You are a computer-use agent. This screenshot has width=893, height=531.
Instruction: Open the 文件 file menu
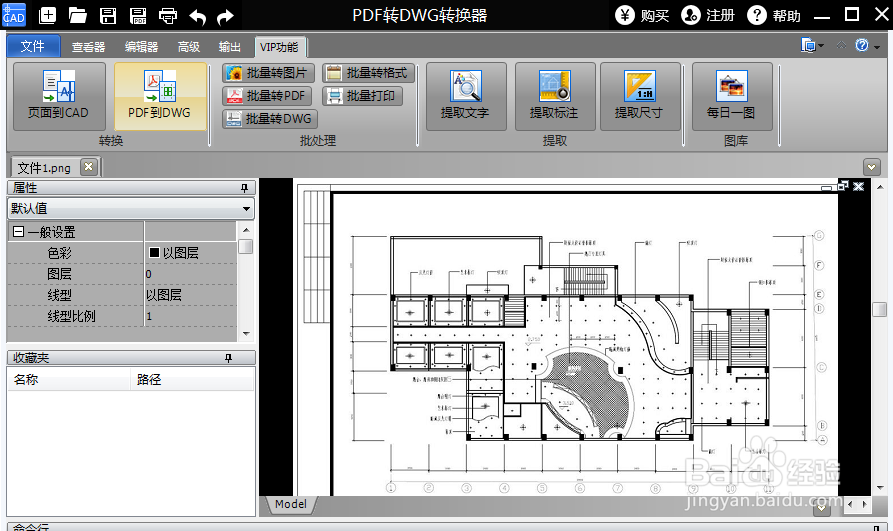point(33,46)
